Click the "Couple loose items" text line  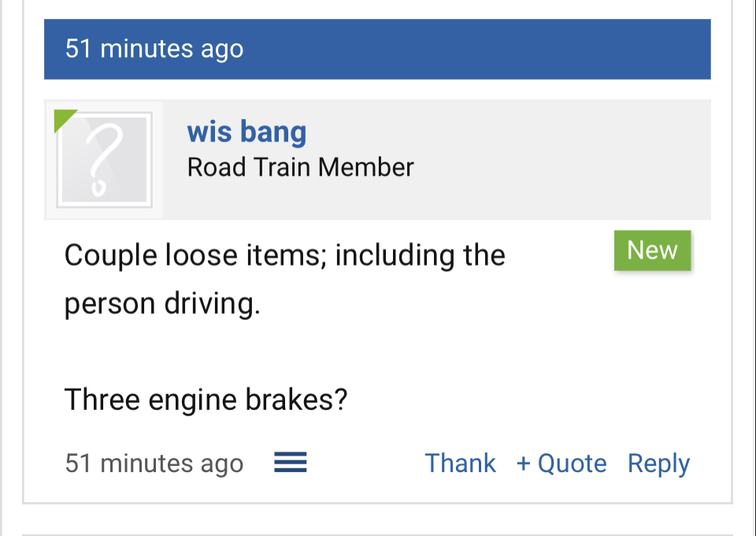(x=284, y=255)
